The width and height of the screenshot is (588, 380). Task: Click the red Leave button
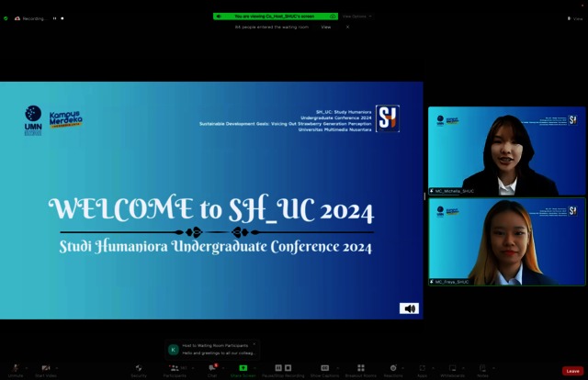[572, 371]
